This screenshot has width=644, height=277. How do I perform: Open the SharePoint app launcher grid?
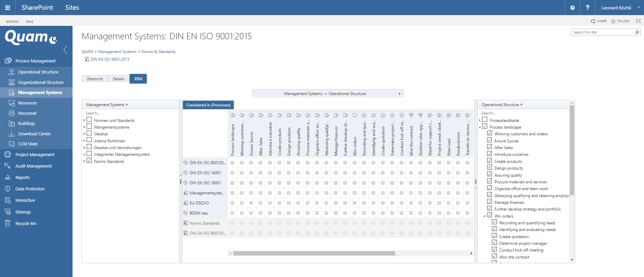point(7,7)
